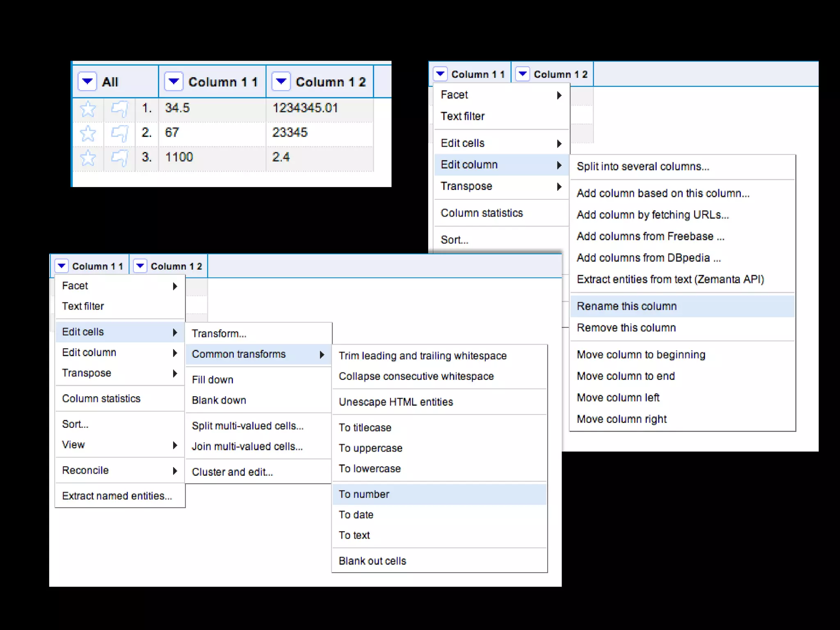
Task: Star row 1 in the data table
Action: (x=88, y=109)
